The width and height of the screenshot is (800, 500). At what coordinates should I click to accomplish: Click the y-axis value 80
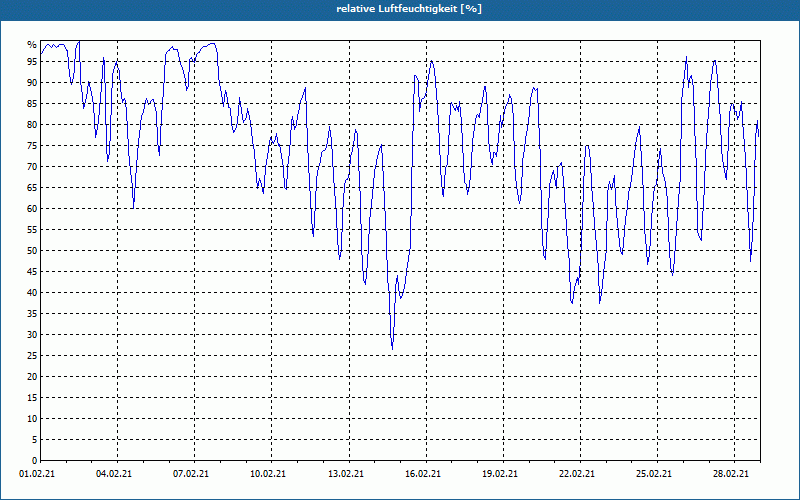(32, 124)
